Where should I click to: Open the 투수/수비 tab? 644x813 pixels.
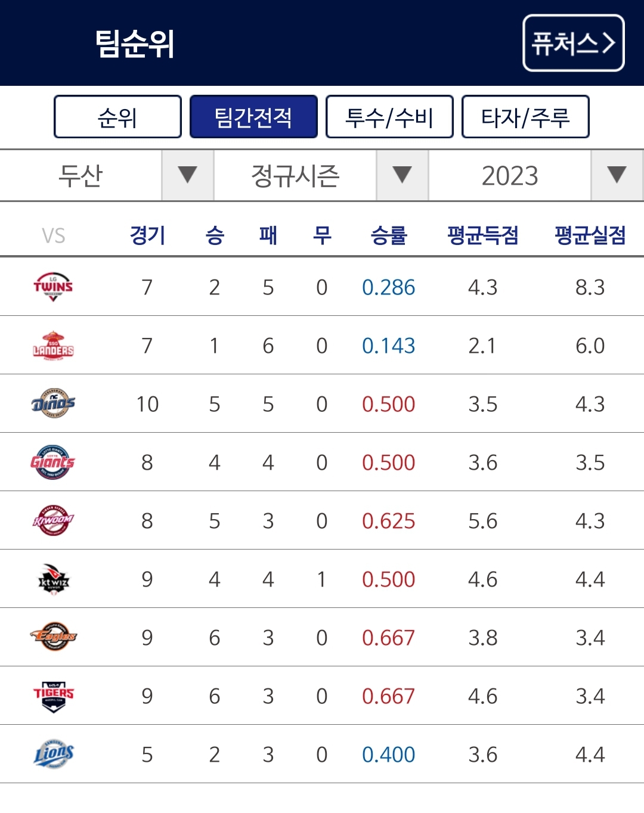pos(391,117)
